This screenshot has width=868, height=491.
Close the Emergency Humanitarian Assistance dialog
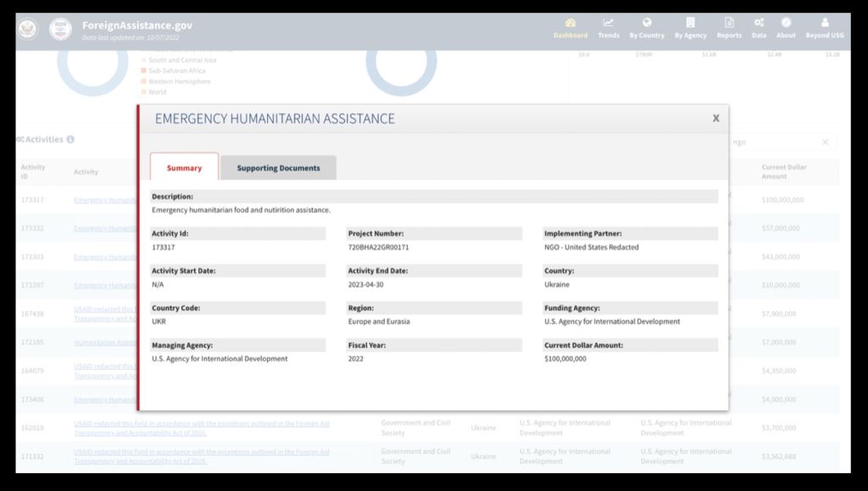715,119
